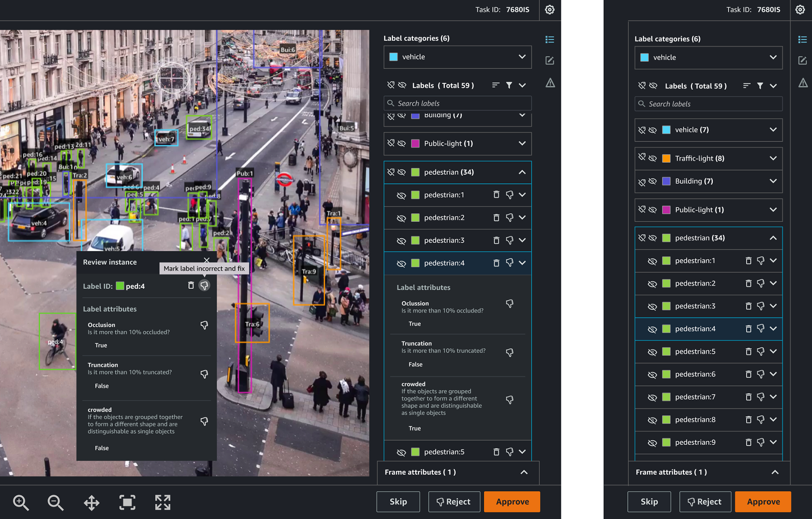Open warning triangle icon in left sidebar
This screenshot has height=519, width=812.
(x=550, y=82)
